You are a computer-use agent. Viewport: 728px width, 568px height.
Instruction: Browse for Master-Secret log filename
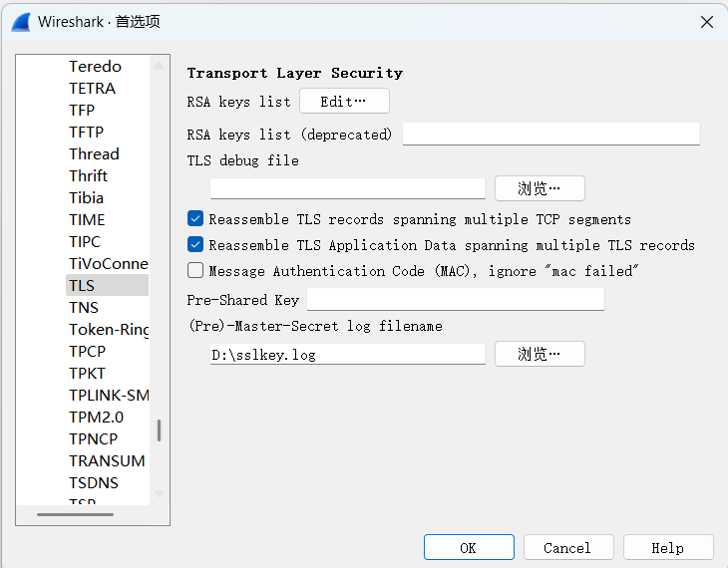(x=540, y=354)
